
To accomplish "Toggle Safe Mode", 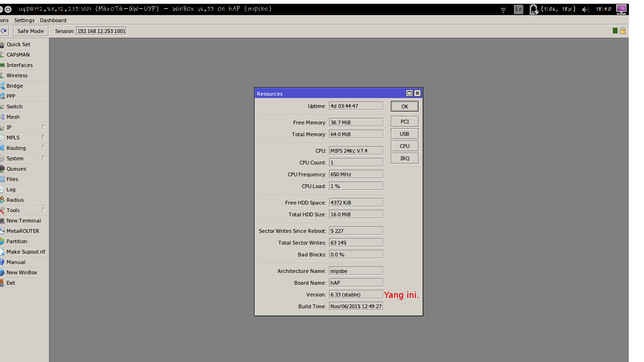I will pos(31,31).
